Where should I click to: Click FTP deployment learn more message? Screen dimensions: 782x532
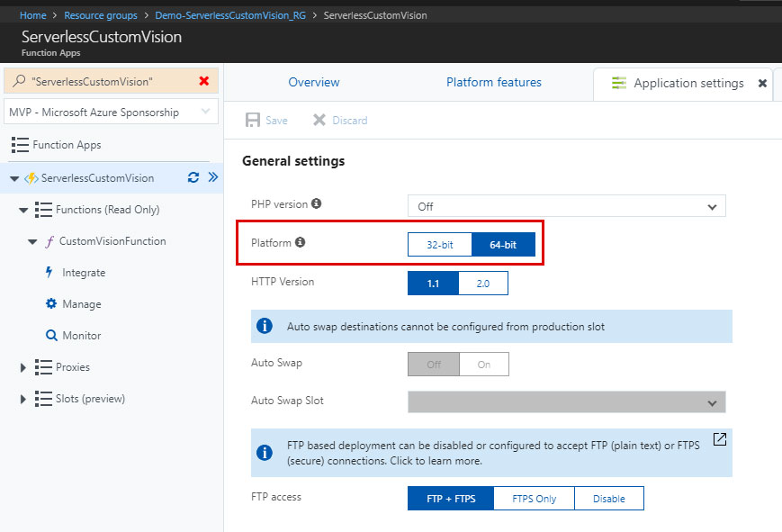(x=493, y=453)
